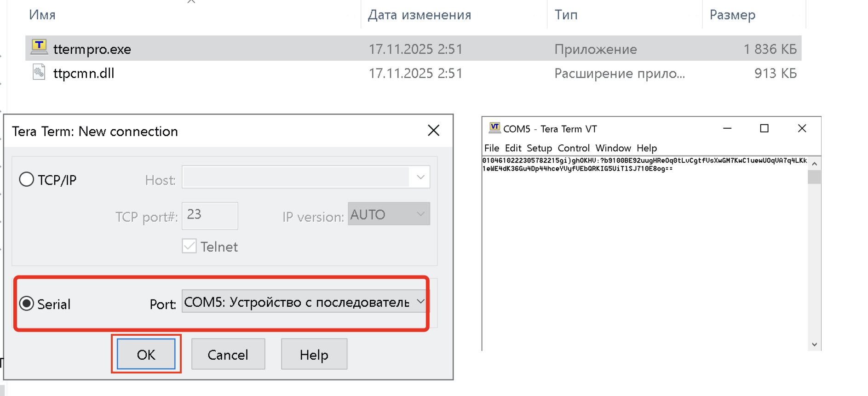Minimize the COM5 Tera Term VT window
Viewport: 868px width, 396px height.
click(x=727, y=128)
